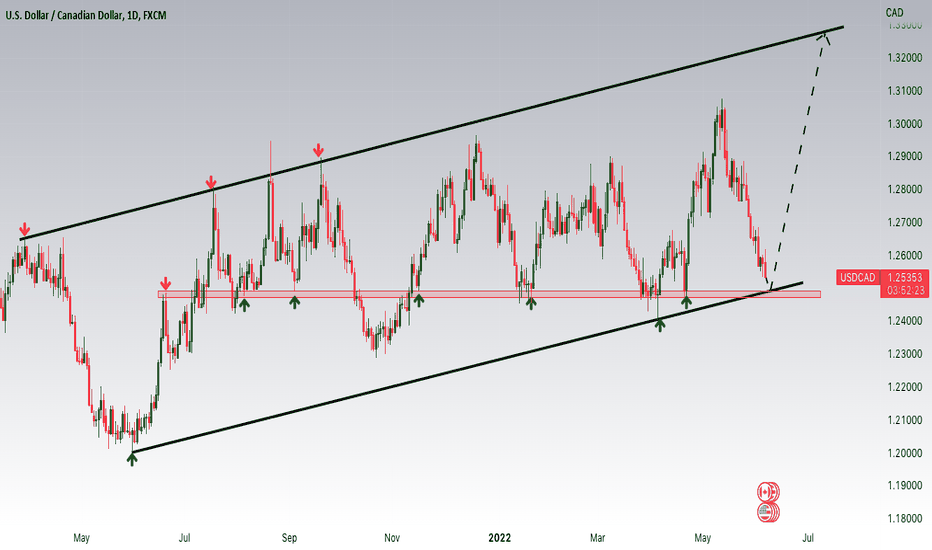This screenshot has width=932, height=550.
Task: Select the CAD currency label above price axis
Action: [894, 12]
